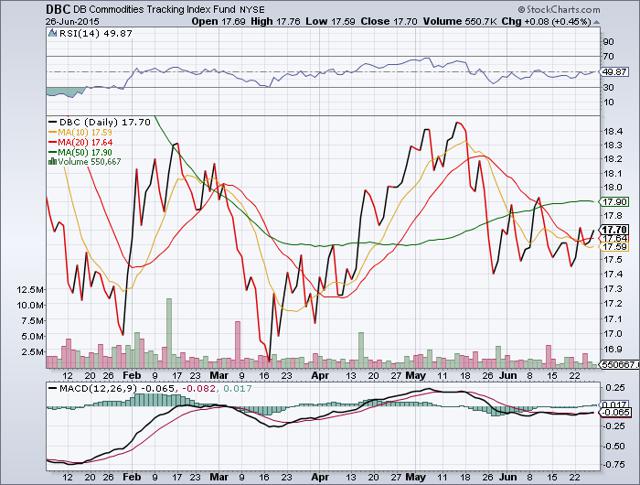Click the MA(20) 17.64 legend entry
The width and height of the screenshot is (640, 485).
(x=80, y=142)
